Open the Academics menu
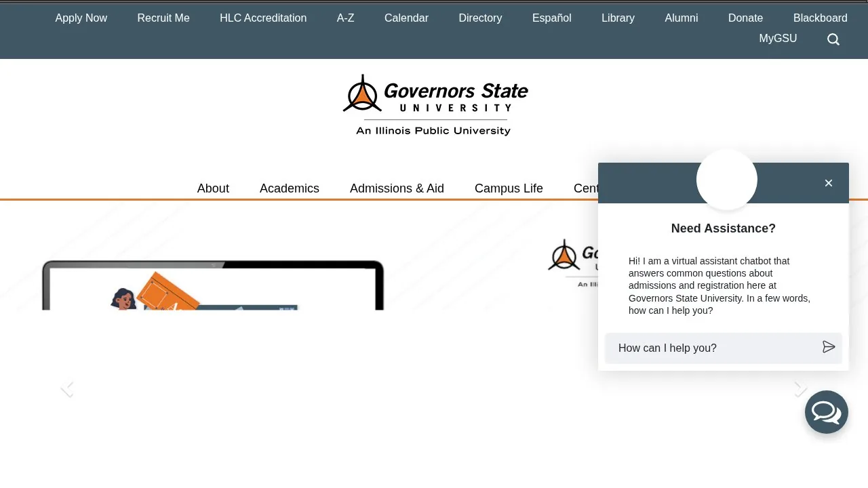The height and width of the screenshot is (488, 868). point(290,188)
